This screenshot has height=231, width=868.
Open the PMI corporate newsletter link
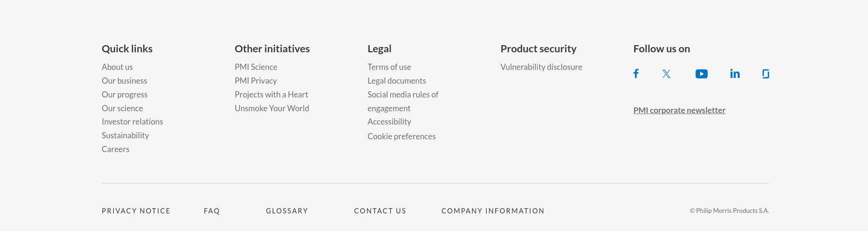click(679, 110)
